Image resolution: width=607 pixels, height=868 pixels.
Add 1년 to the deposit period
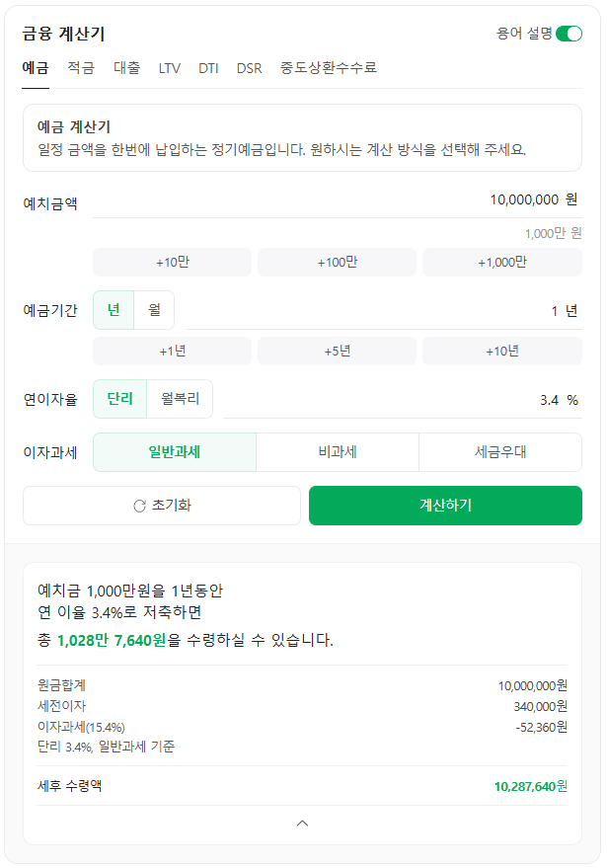[x=172, y=351]
